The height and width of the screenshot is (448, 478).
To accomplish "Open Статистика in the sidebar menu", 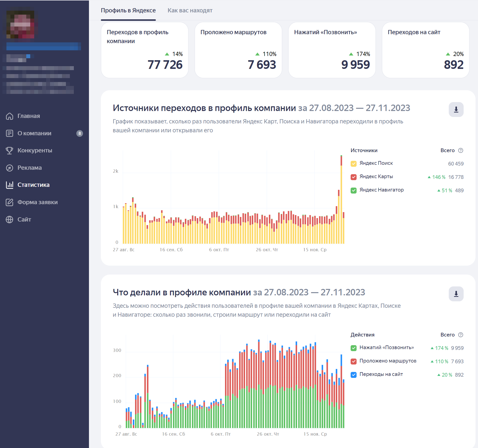I will coord(34,185).
